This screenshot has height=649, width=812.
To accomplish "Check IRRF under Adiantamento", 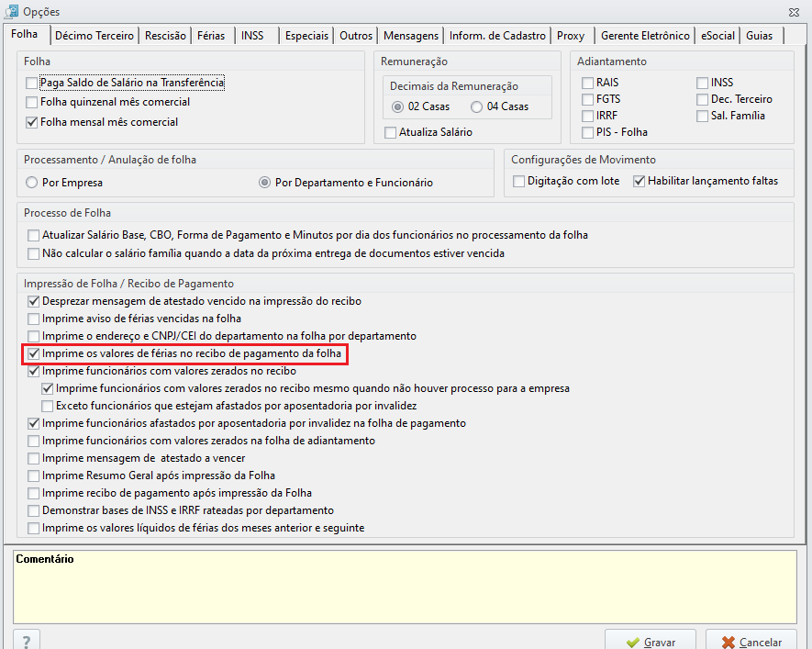I will 587,116.
